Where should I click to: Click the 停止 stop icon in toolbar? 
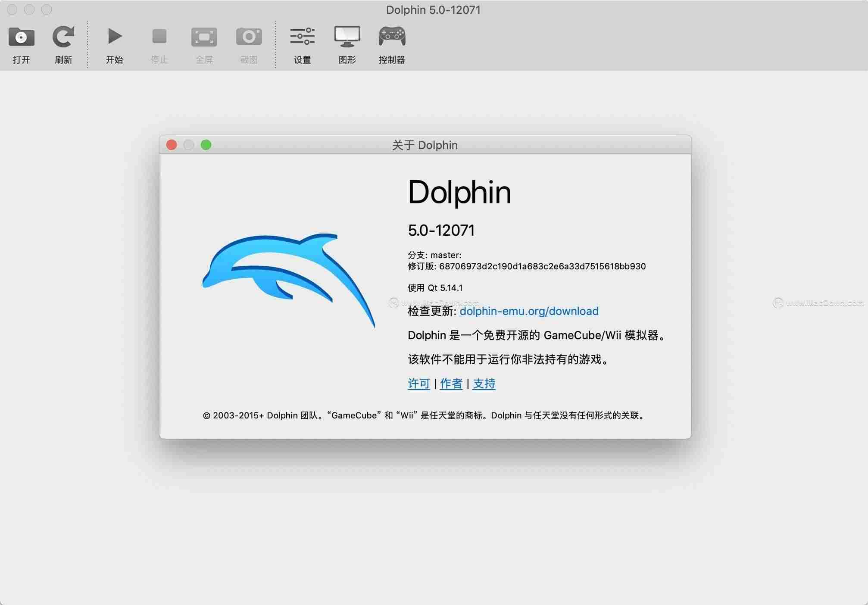[159, 36]
